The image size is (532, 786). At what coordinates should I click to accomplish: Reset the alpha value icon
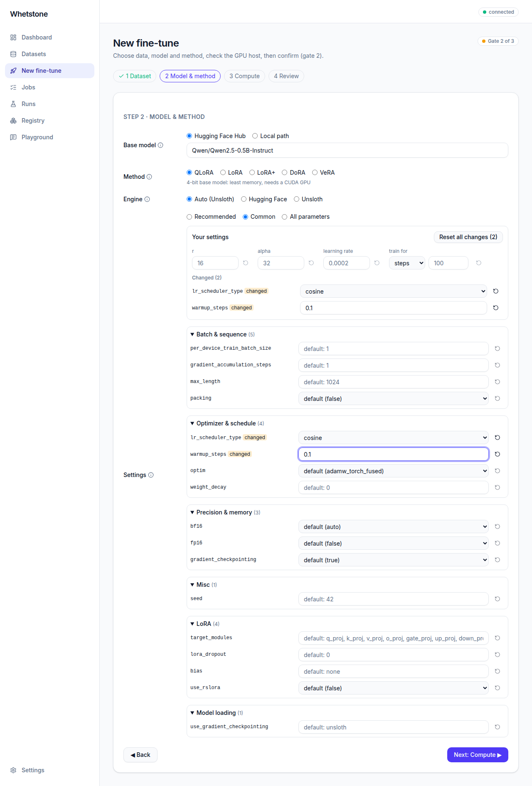click(x=311, y=263)
